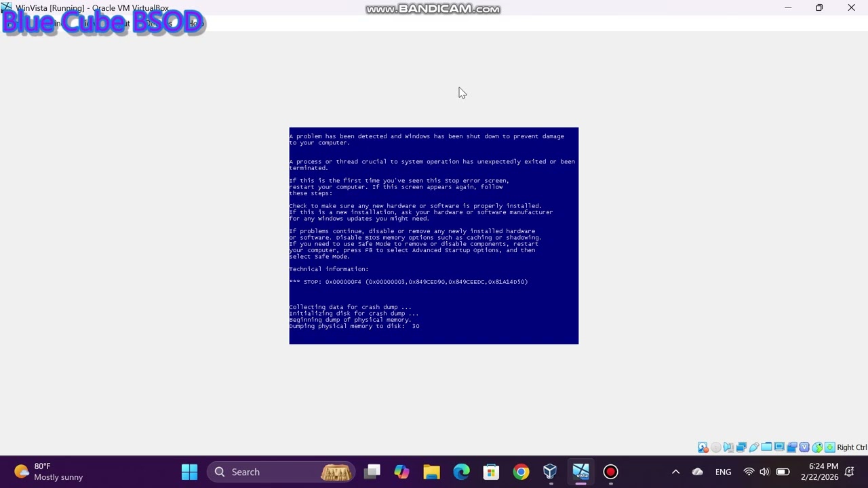Click the network adapter status icon
Screen dimensions: 868x488
[x=741, y=447]
